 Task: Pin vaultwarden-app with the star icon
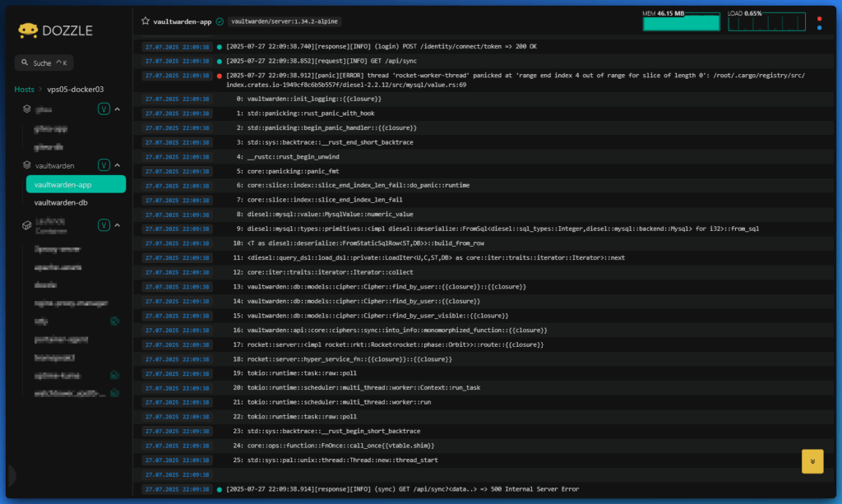pos(145,21)
